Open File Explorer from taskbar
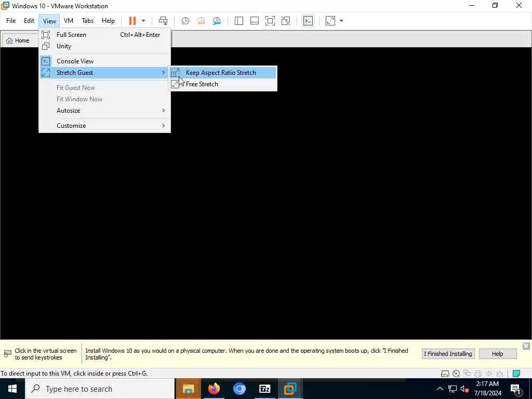532x399 pixels. (188, 389)
